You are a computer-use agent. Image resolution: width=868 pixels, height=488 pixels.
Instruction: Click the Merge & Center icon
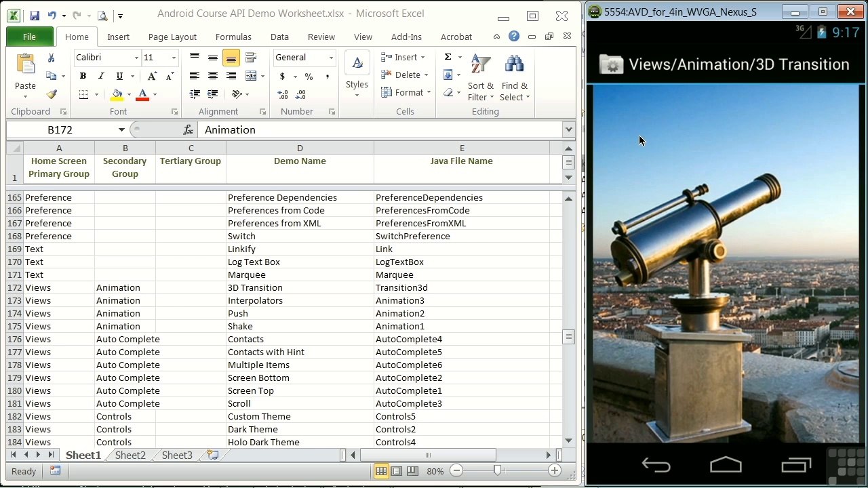pos(251,76)
